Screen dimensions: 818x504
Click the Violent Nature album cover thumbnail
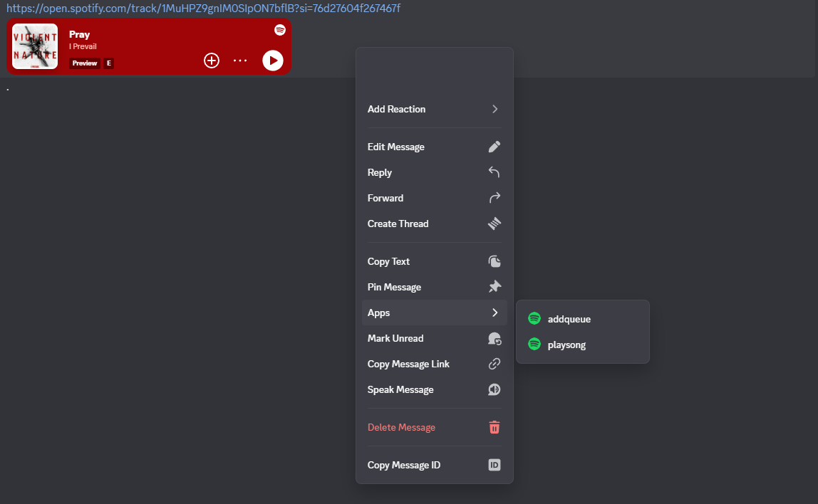(x=35, y=46)
